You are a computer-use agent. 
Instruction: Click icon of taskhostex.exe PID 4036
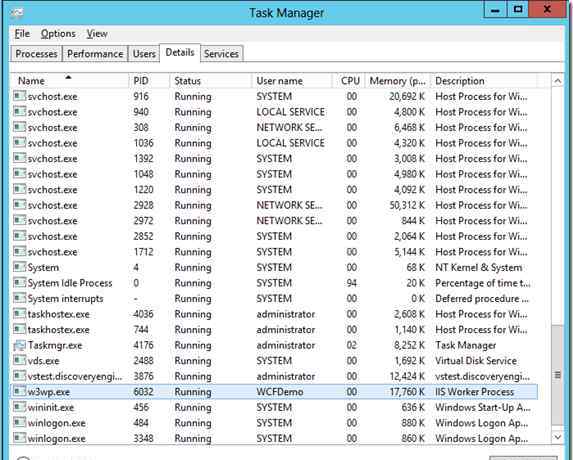[19, 314]
